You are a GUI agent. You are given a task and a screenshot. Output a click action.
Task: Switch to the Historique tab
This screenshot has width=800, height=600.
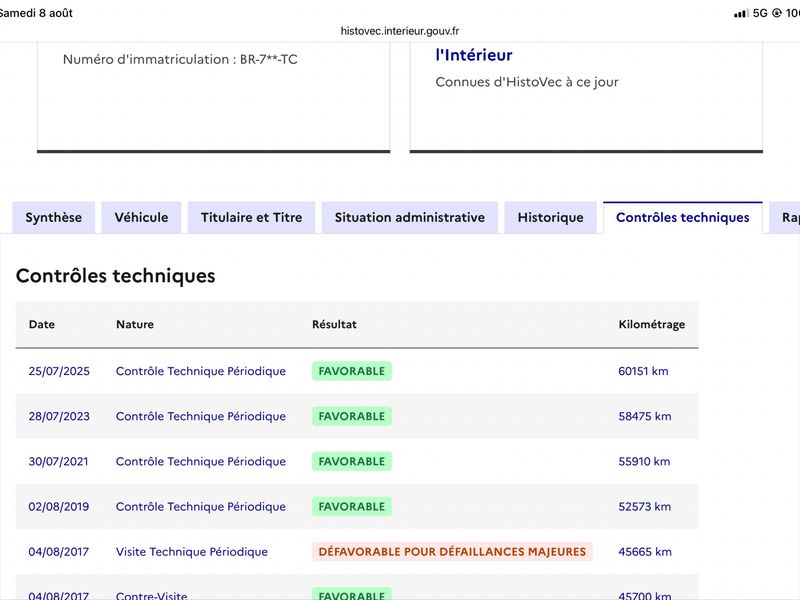pos(551,218)
